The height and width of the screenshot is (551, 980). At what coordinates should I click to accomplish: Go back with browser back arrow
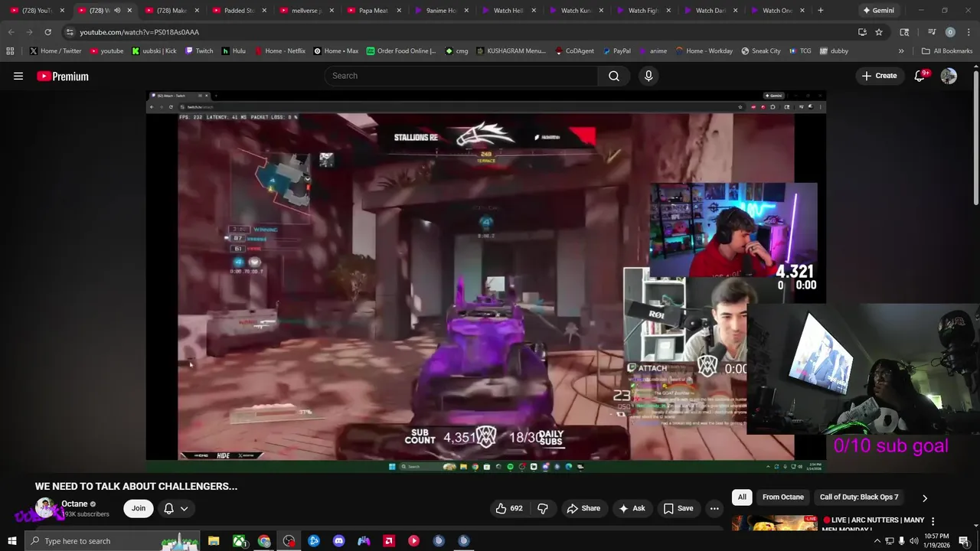point(11,32)
